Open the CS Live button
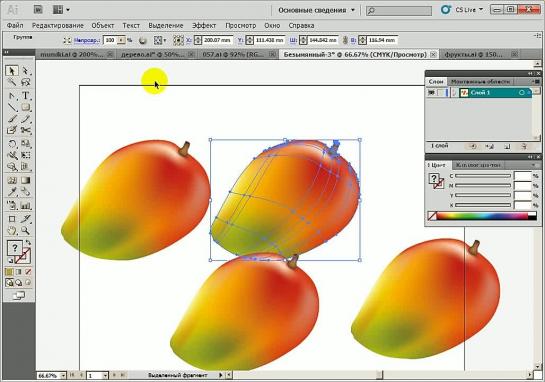Screen dimensions: 545x382 click(462, 10)
